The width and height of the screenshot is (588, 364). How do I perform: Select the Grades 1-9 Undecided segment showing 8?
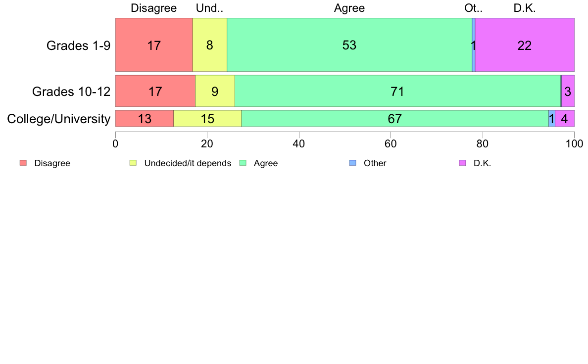pos(210,45)
